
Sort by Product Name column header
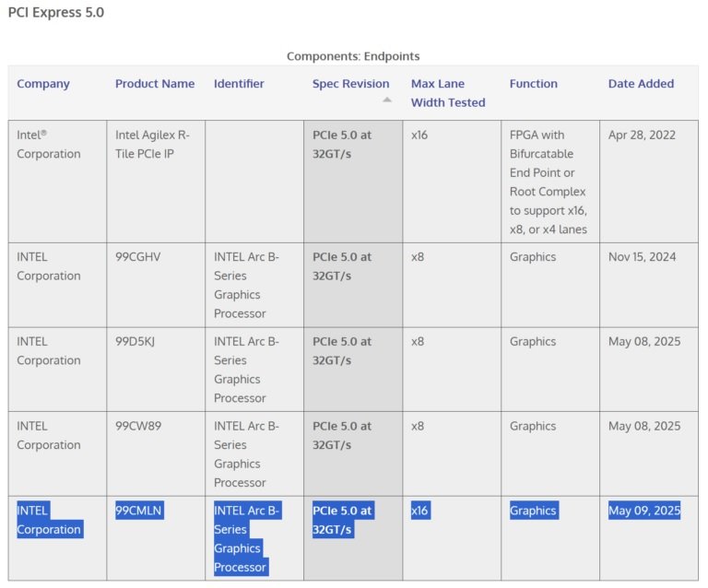pos(155,84)
